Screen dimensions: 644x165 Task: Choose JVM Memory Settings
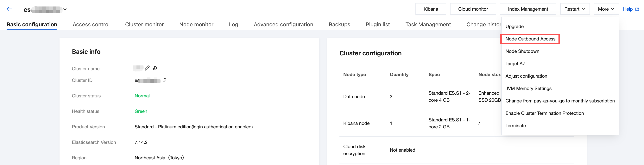[528, 89]
